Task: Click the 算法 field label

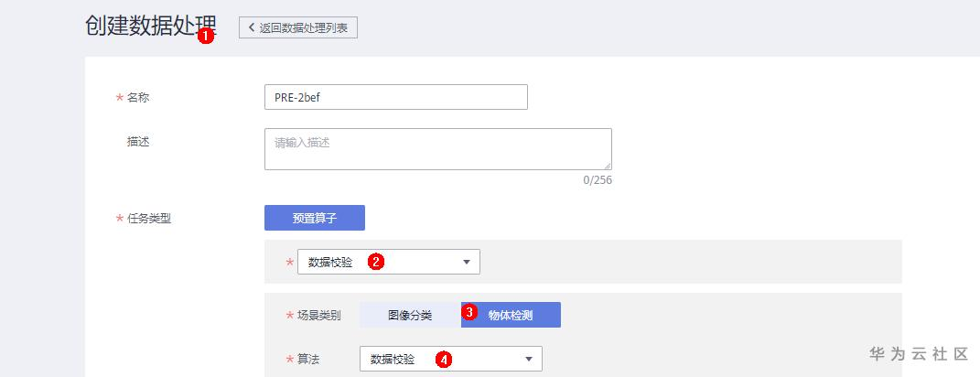Action: (x=308, y=359)
